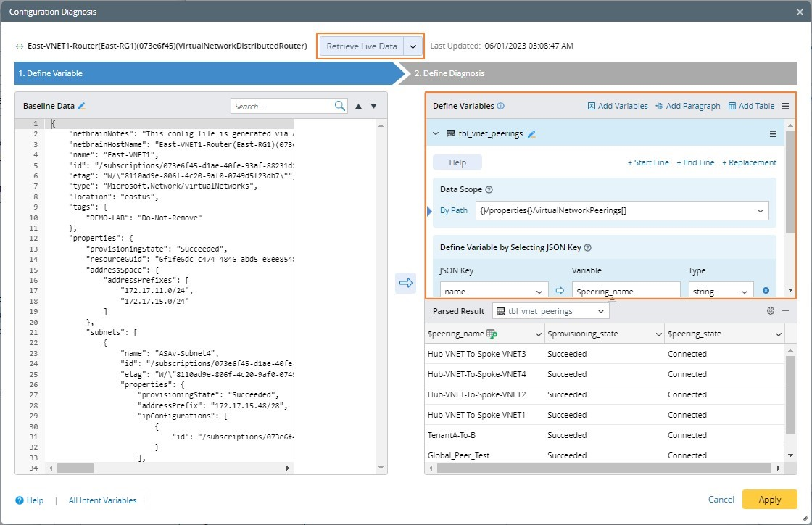Click the Baseline Data edit pencil icon
812x525 pixels.
(82, 106)
